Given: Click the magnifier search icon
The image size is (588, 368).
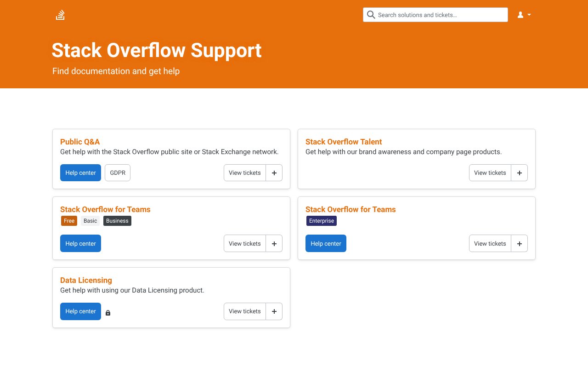Looking at the screenshot, I should tap(371, 15).
